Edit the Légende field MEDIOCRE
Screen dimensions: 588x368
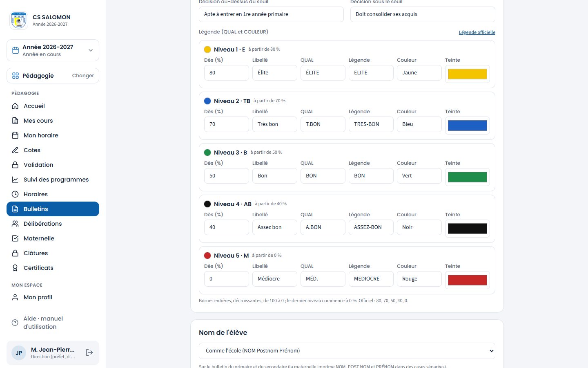tap(371, 279)
